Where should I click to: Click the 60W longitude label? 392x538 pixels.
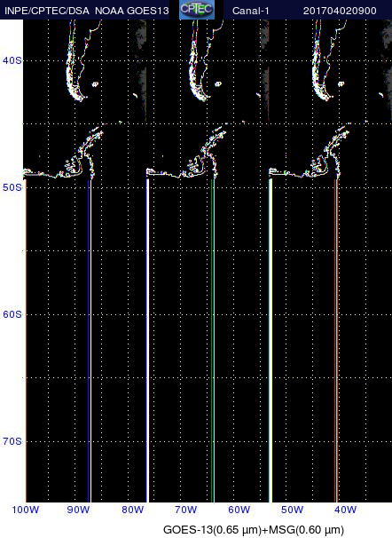(x=239, y=510)
